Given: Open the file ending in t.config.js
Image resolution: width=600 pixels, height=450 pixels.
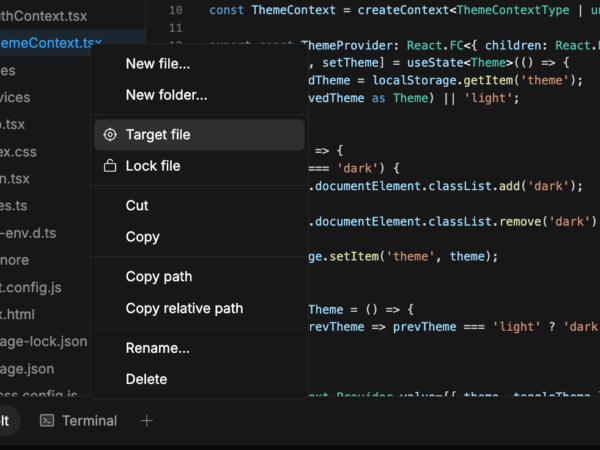Looking at the screenshot, I should 31,287.
